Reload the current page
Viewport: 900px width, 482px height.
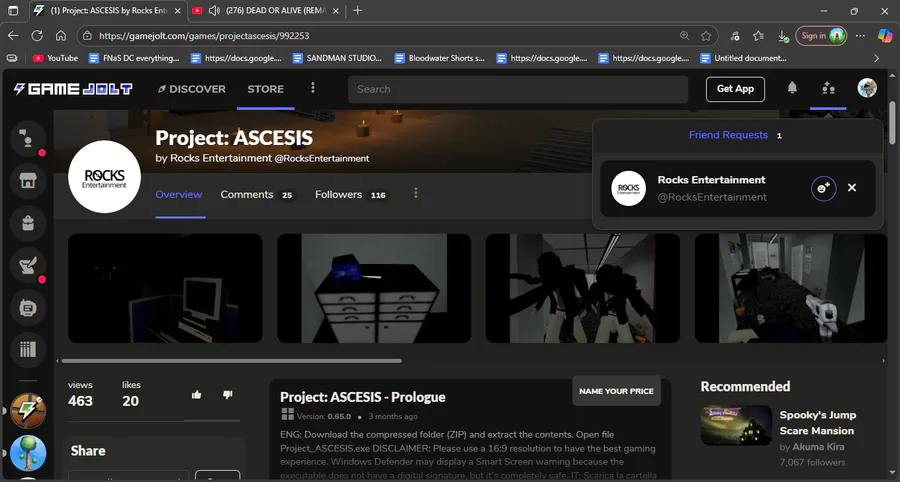tap(37, 36)
